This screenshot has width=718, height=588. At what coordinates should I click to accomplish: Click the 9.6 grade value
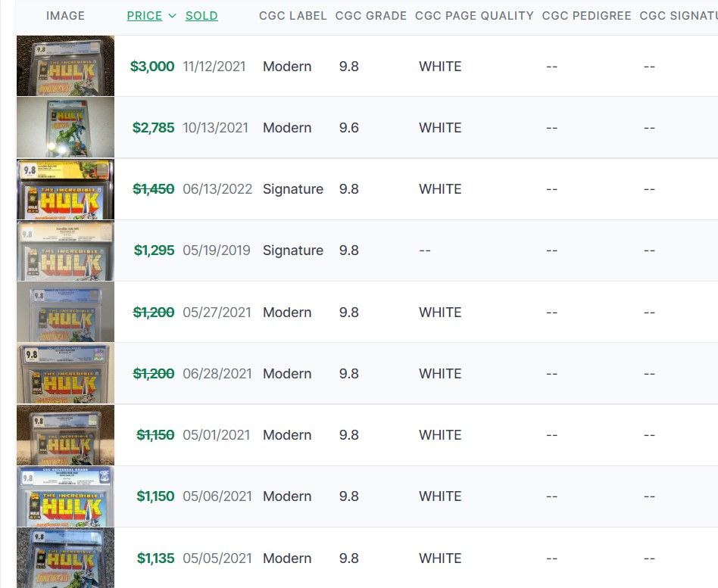(349, 128)
